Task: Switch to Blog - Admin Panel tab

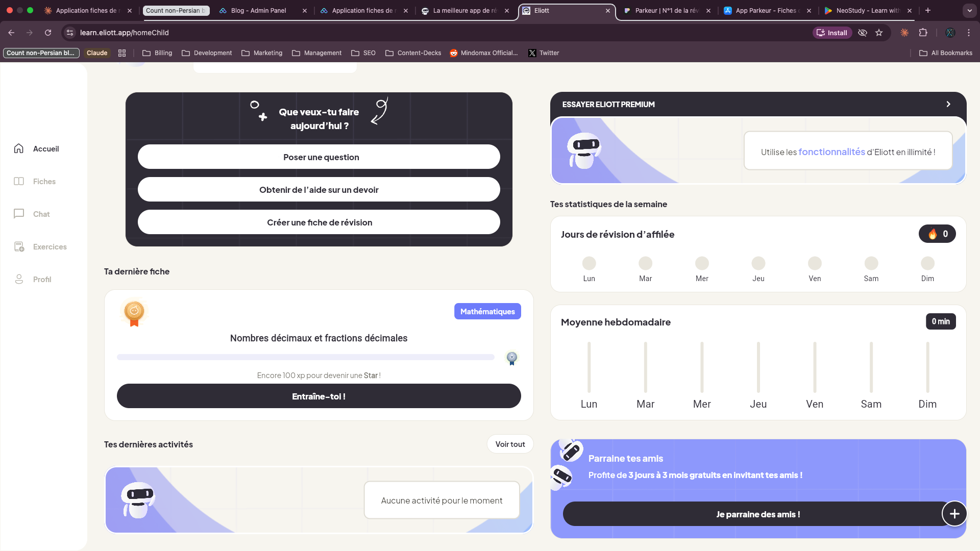Action: tap(258, 10)
